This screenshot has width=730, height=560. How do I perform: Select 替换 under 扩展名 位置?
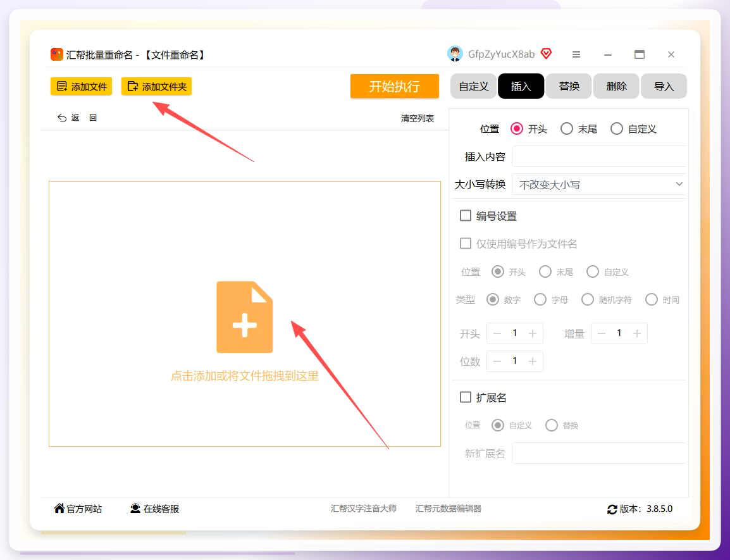(x=551, y=425)
